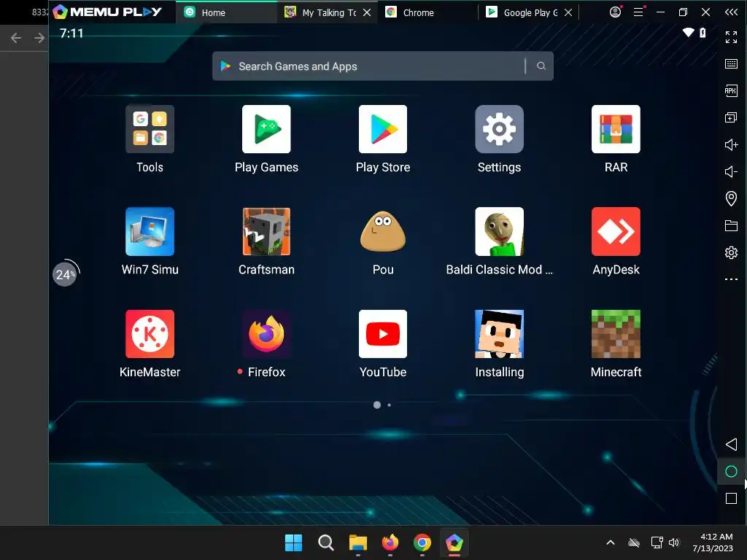The width and height of the screenshot is (747, 560).
Task: Show more sidebar options (three dots)
Action: tap(731, 279)
